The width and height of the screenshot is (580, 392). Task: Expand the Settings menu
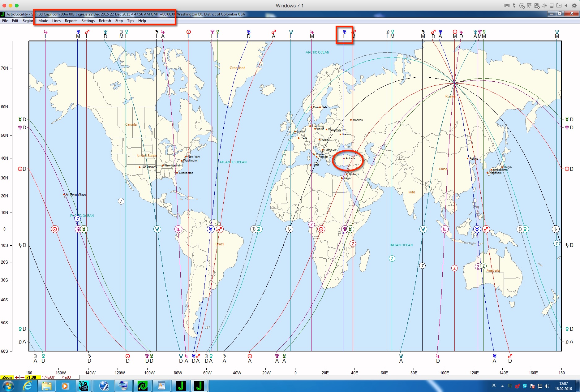(x=88, y=21)
